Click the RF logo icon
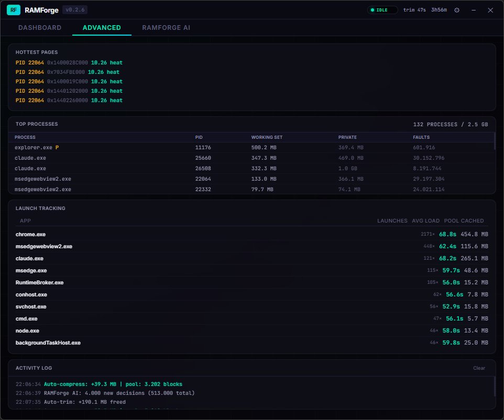 click(14, 10)
